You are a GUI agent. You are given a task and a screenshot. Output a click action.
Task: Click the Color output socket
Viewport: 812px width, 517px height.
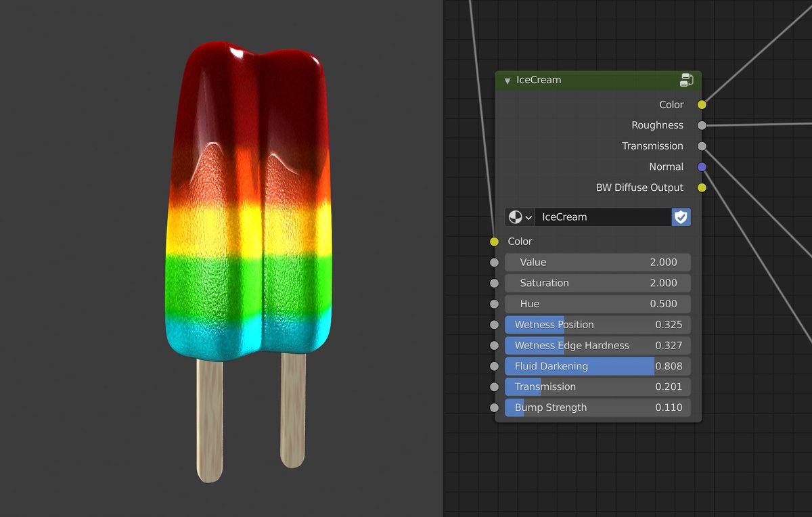click(702, 105)
